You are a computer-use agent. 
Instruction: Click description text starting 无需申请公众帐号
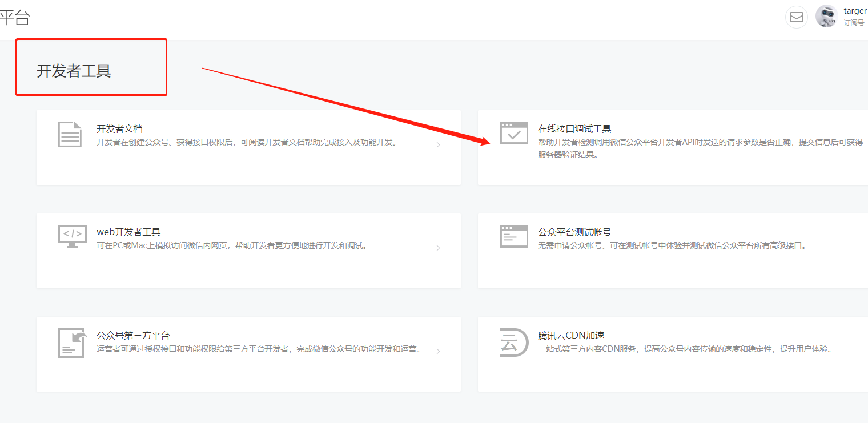click(x=672, y=246)
